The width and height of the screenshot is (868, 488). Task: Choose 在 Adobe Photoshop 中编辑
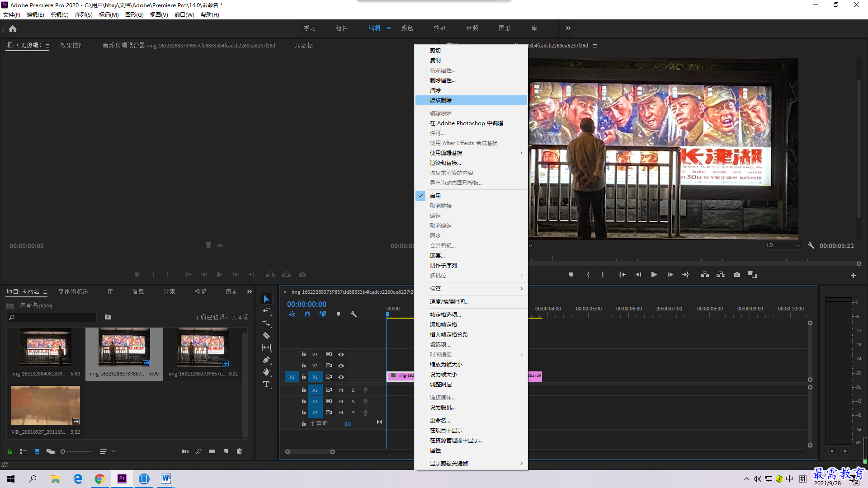[471, 123]
